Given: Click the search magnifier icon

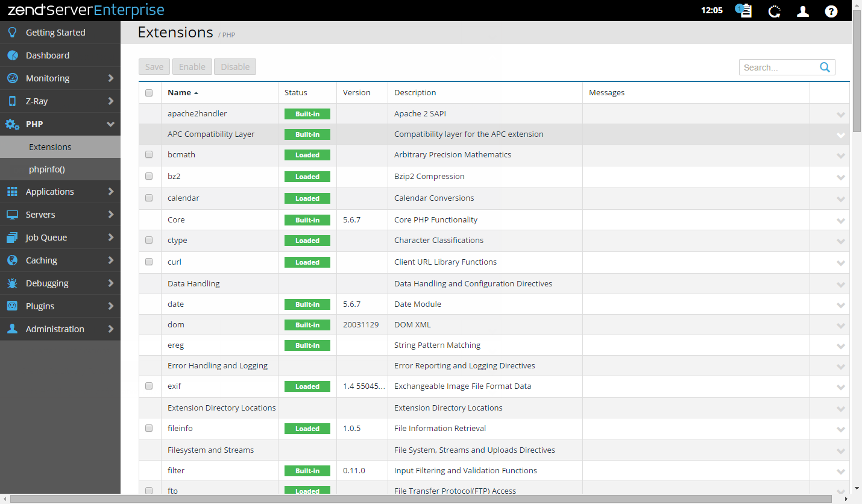Looking at the screenshot, I should 825,68.
